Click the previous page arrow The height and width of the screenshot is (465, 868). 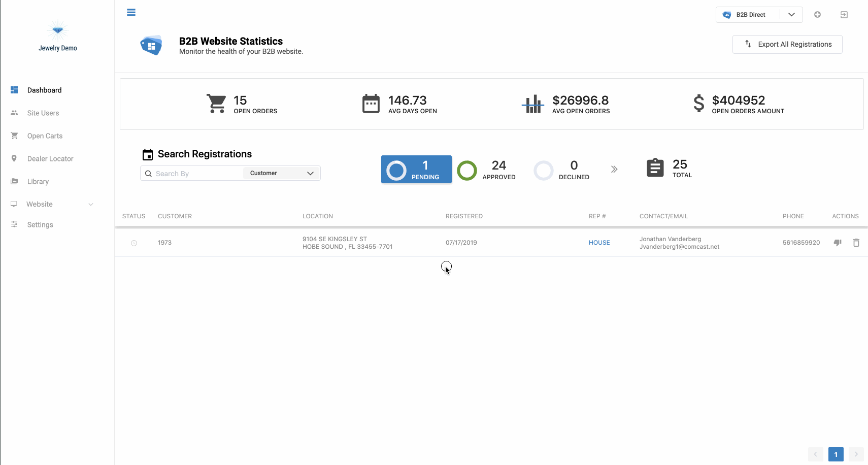point(816,454)
